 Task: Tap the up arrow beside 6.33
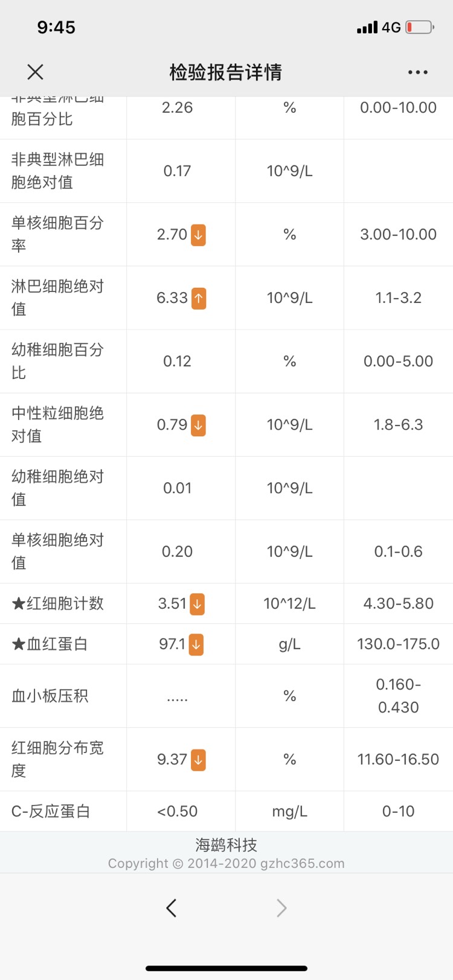click(x=199, y=298)
